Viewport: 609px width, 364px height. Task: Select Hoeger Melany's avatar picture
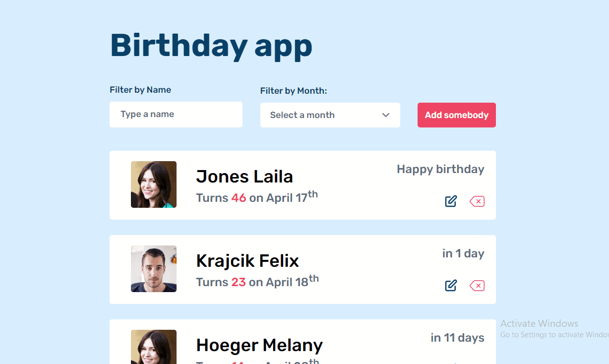pos(154,347)
